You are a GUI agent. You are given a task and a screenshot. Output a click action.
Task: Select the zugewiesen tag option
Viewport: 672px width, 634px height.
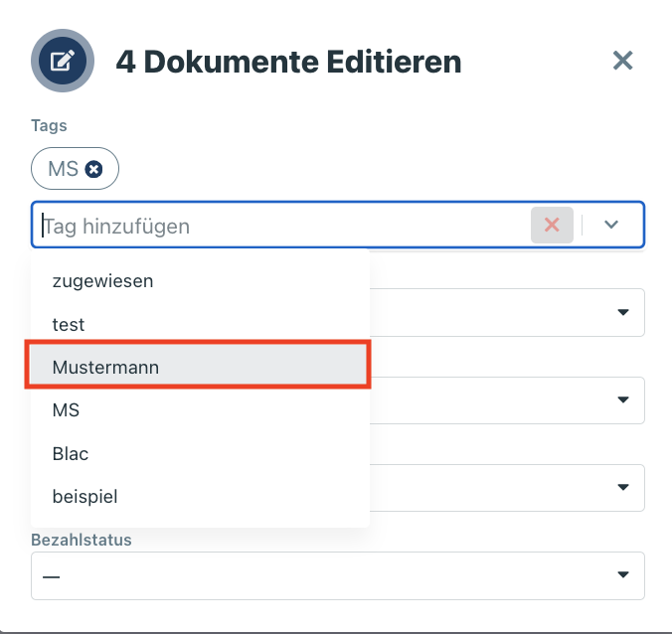click(102, 281)
